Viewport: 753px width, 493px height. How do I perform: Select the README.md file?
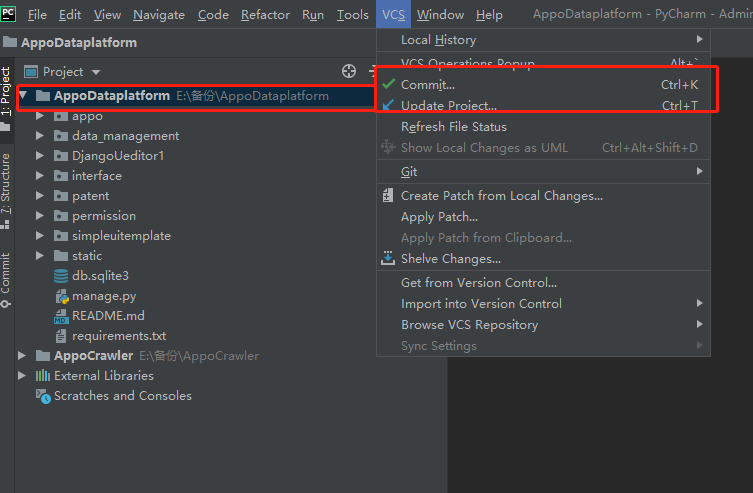coord(108,316)
